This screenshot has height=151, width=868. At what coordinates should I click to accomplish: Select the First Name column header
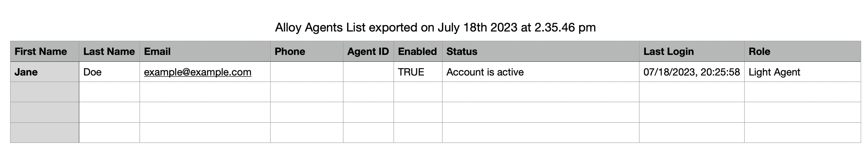[44, 51]
